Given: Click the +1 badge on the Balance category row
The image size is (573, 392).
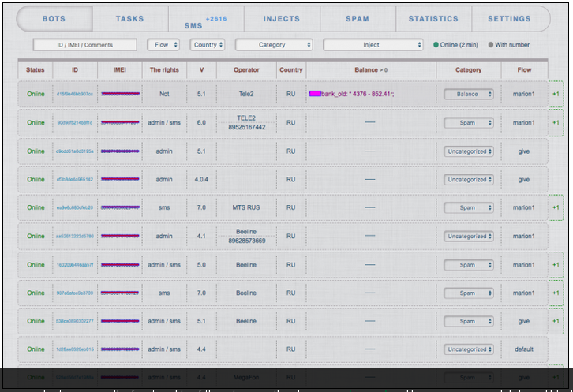Looking at the screenshot, I should click(556, 94).
